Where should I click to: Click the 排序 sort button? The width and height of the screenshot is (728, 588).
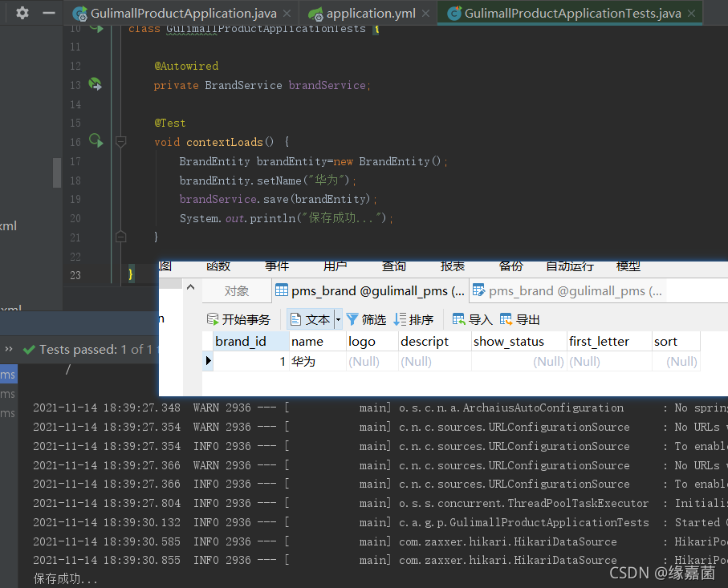(413, 319)
